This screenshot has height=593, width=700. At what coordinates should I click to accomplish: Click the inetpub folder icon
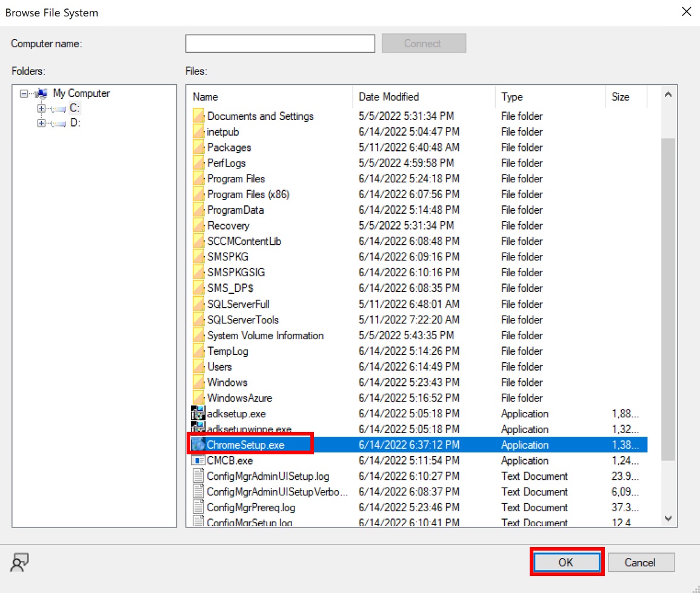(198, 131)
